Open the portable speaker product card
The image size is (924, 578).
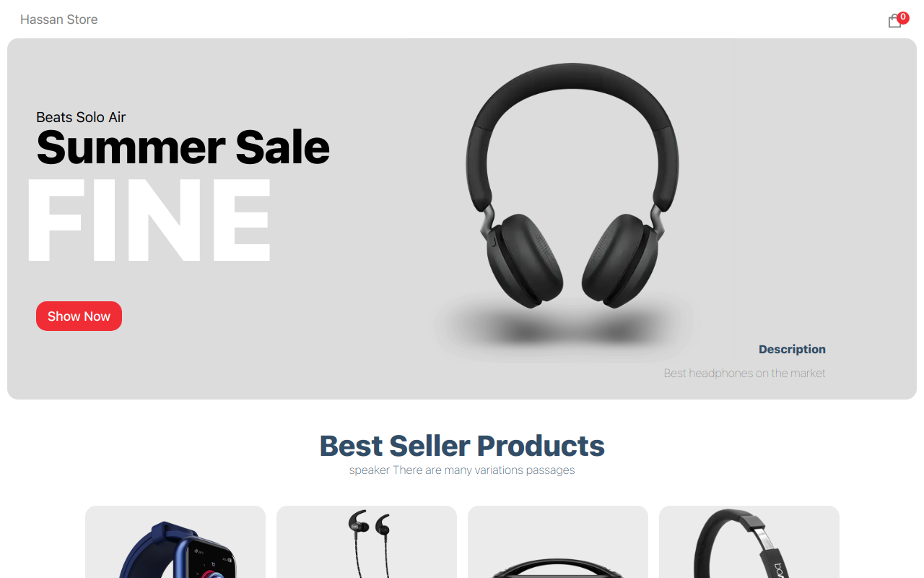click(558, 542)
